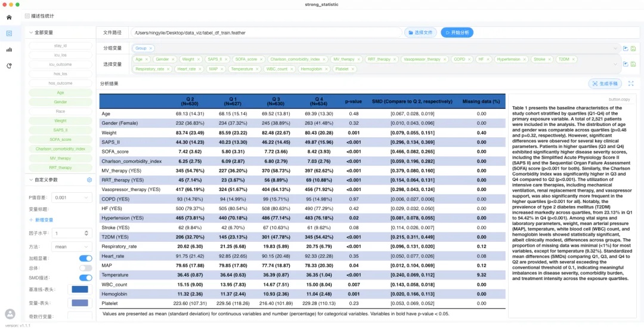Screen dimensions: 644x329
Task: Click the fullscreen expand icon above results
Action: (x=631, y=84)
